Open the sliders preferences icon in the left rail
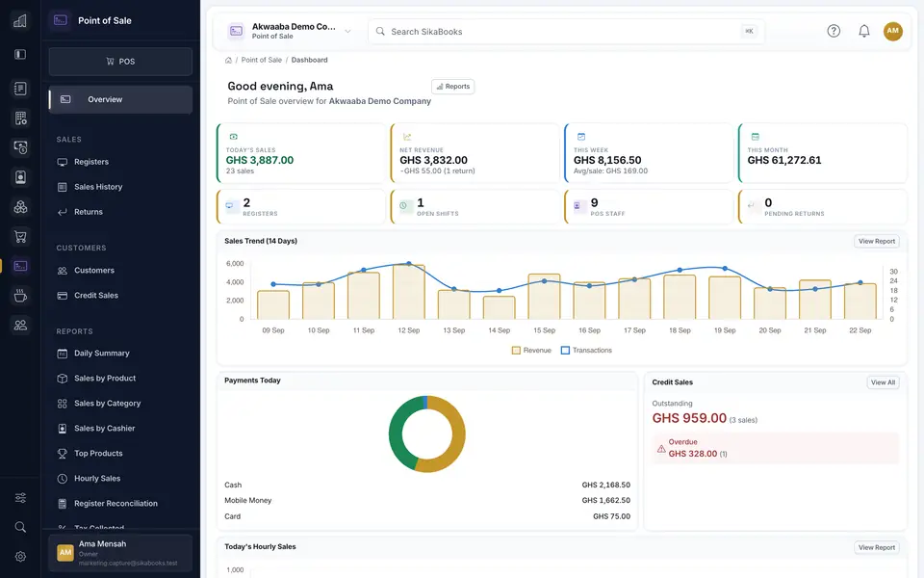The height and width of the screenshot is (578, 924). pyautogui.click(x=20, y=498)
